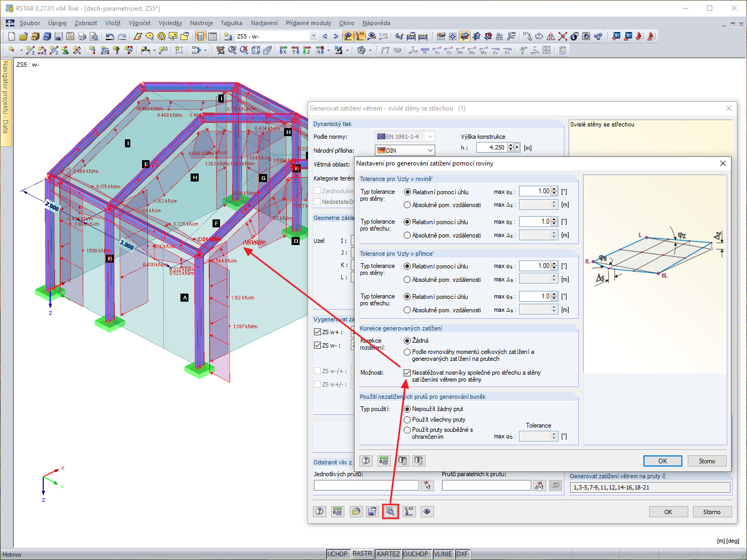Viewport: 747px width, 560px height.
Task: Click stepper on first max φz value
Action: (554, 191)
